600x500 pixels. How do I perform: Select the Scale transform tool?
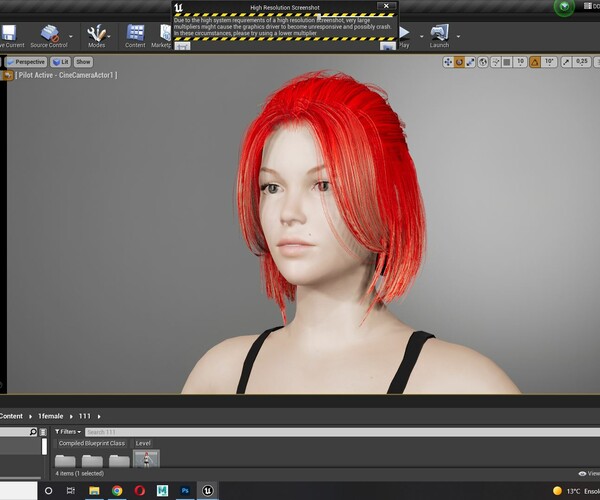[x=470, y=62]
